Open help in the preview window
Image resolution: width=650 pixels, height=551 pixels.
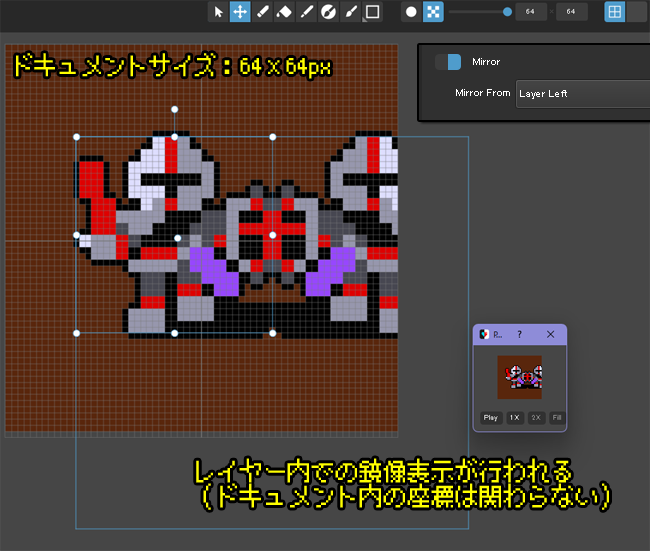(519, 334)
